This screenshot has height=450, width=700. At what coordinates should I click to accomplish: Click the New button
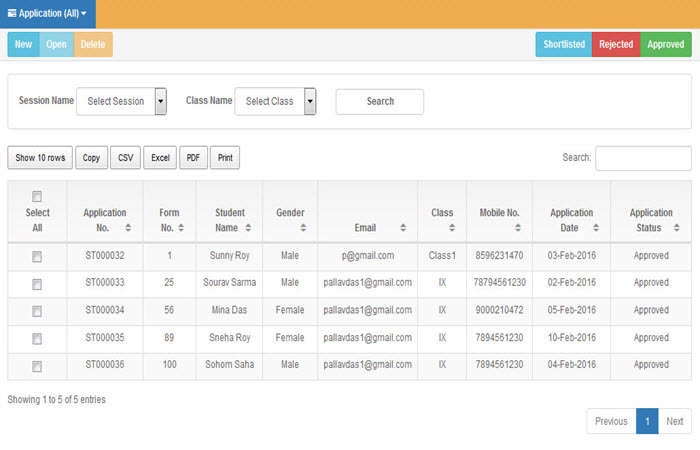tap(23, 44)
